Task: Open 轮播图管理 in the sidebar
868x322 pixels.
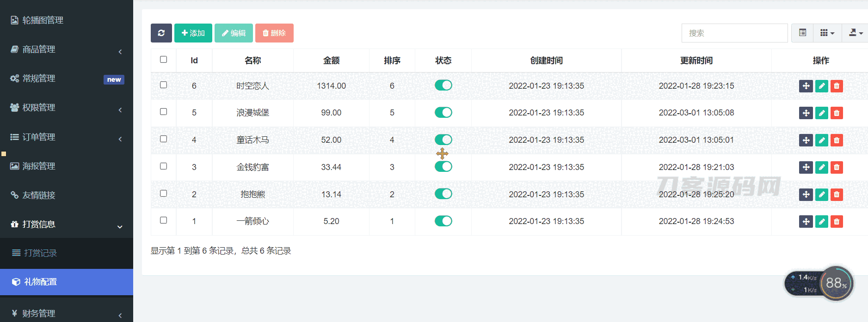Action: (x=67, y=20)
